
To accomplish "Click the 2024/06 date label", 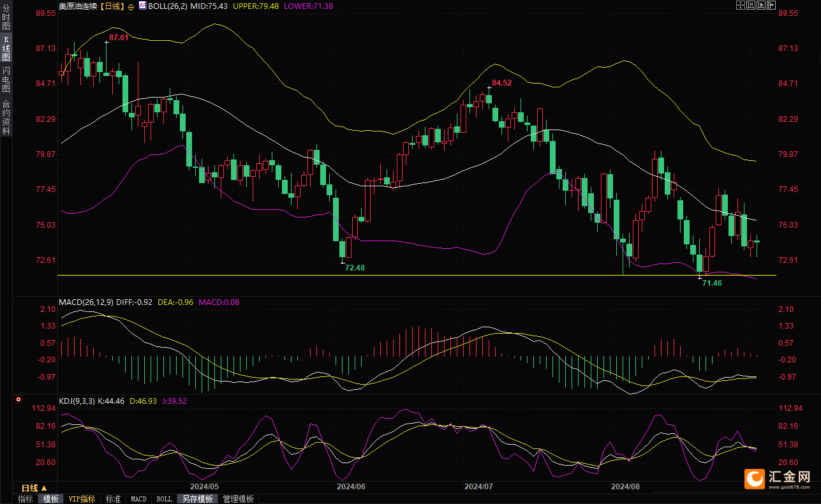I will point(351,487).
